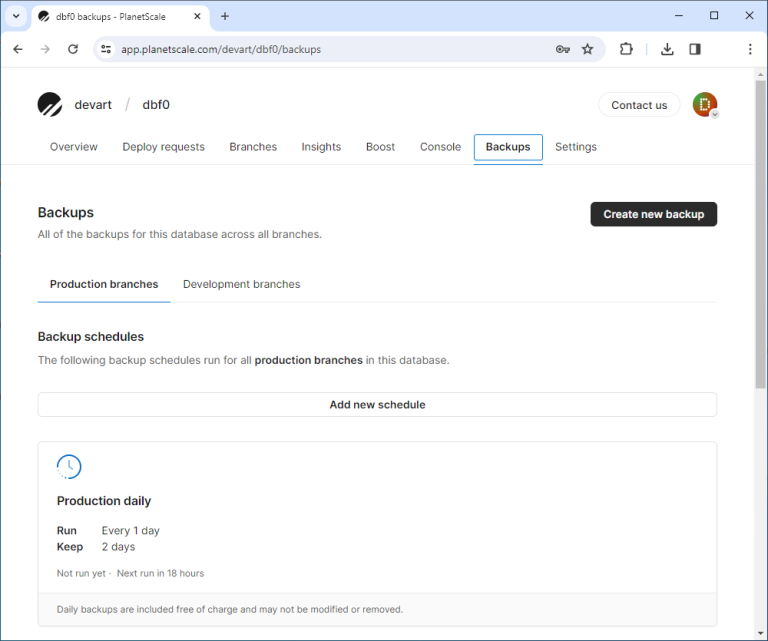
Task: Open Chrome three-dot menu
Action: click(x=750, y=49)
